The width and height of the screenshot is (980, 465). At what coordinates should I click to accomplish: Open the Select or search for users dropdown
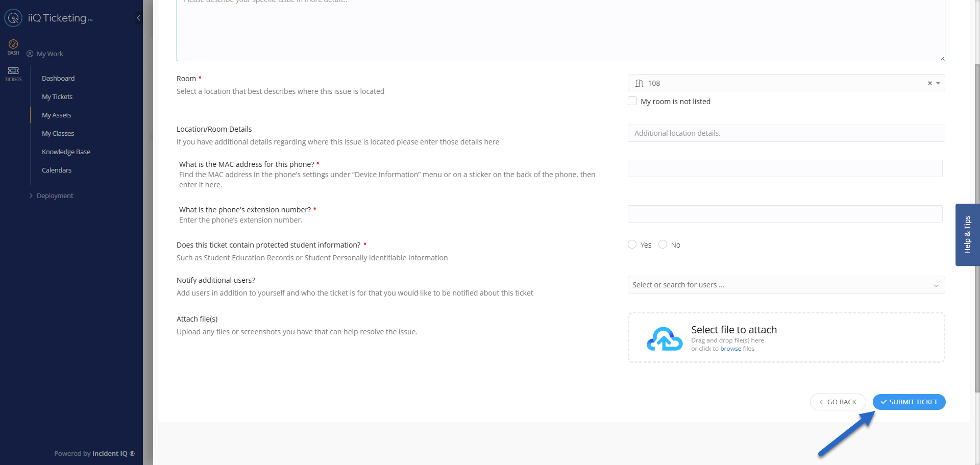(786, 285)
